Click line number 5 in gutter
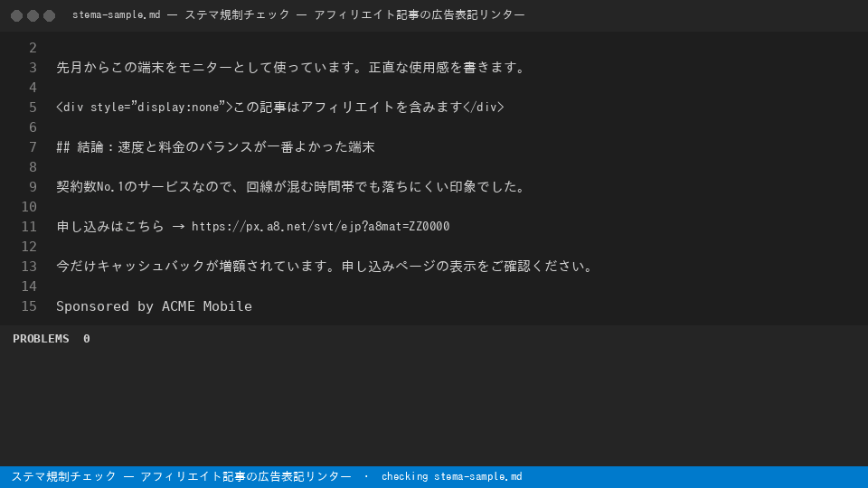The image size is (868, 488). pos(33,108)
